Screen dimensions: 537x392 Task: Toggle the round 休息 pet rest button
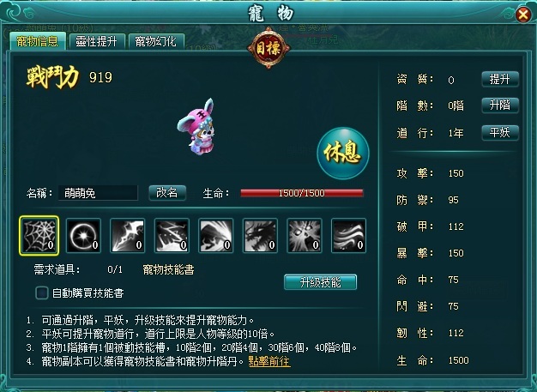(x=343, y=153)
